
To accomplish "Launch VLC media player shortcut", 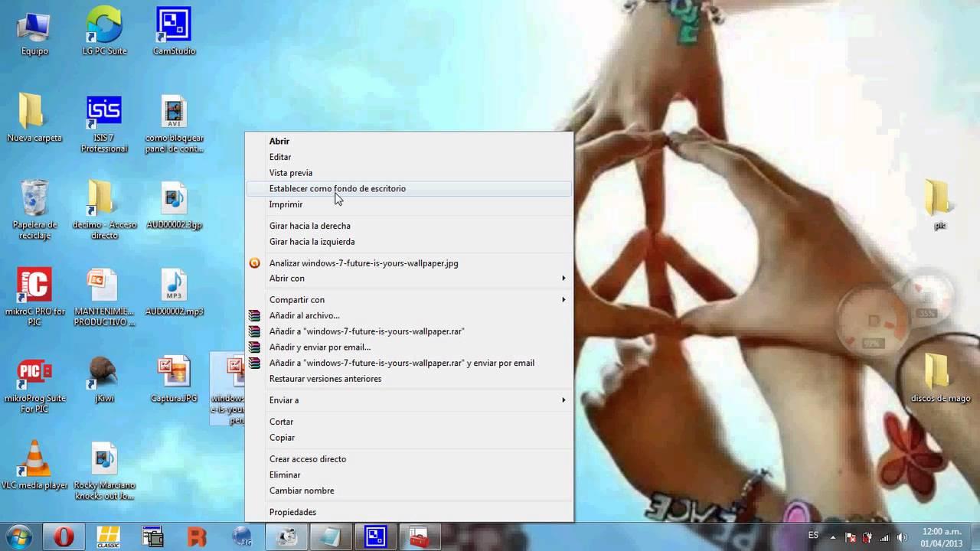I will [x=34, y=461].
